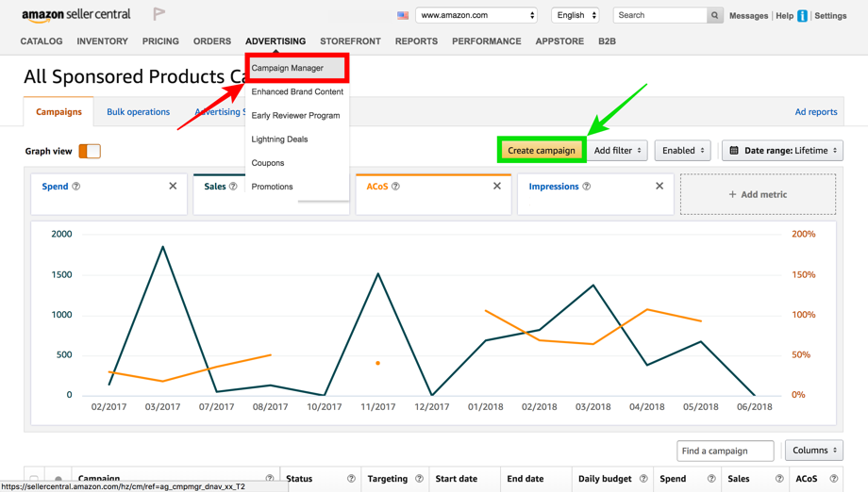Image resolution: width=868 pixels, height=492 pixels.
Task: Open the Enabled status dropdown
Action: point(682,151)
